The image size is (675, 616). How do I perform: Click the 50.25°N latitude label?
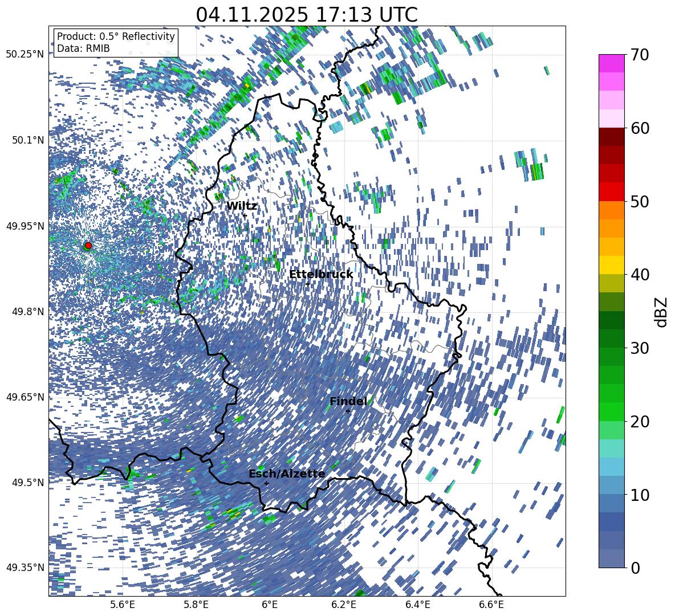point(25,54)
